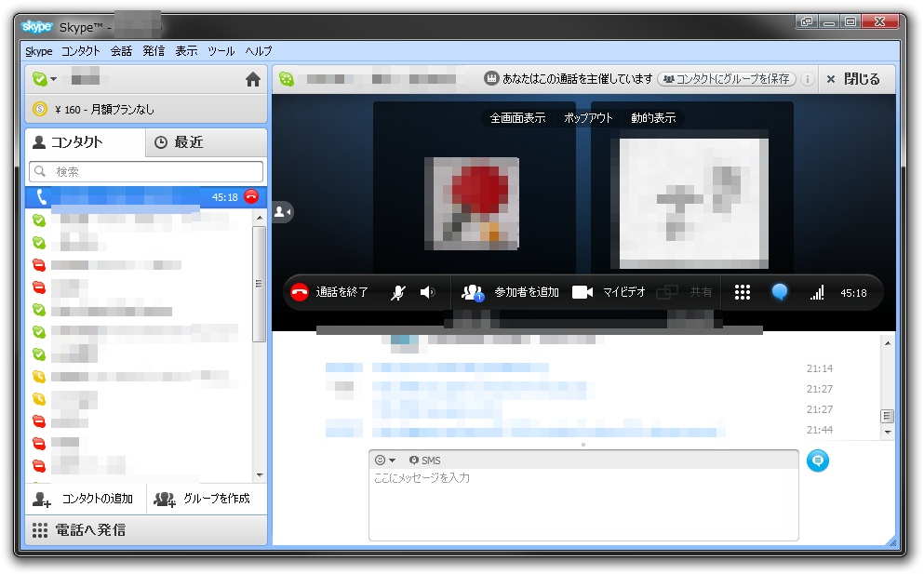Open the dial pad grid icon in the call bar
The height and width of the screenshot is (574, 924).
[x=743, y=292]
